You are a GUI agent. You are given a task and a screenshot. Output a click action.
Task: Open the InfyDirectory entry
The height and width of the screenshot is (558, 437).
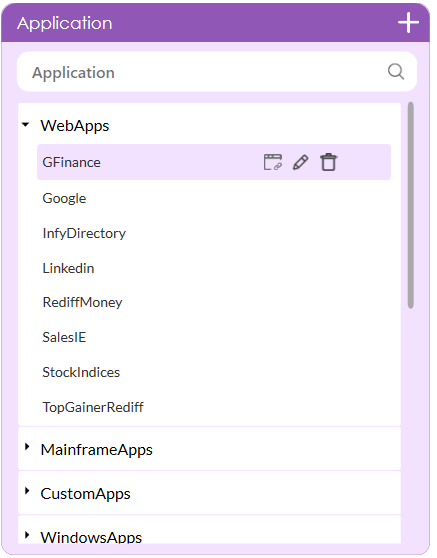[x=84, y=233]
